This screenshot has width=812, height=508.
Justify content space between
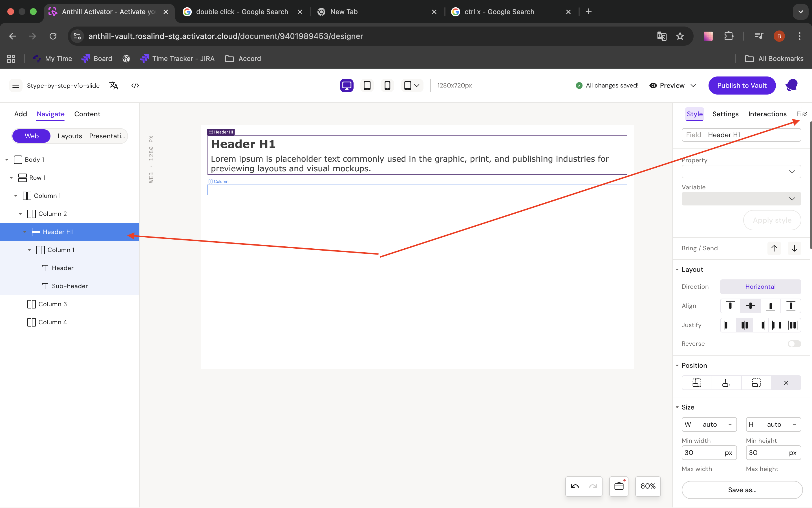[x=777, y=325]
